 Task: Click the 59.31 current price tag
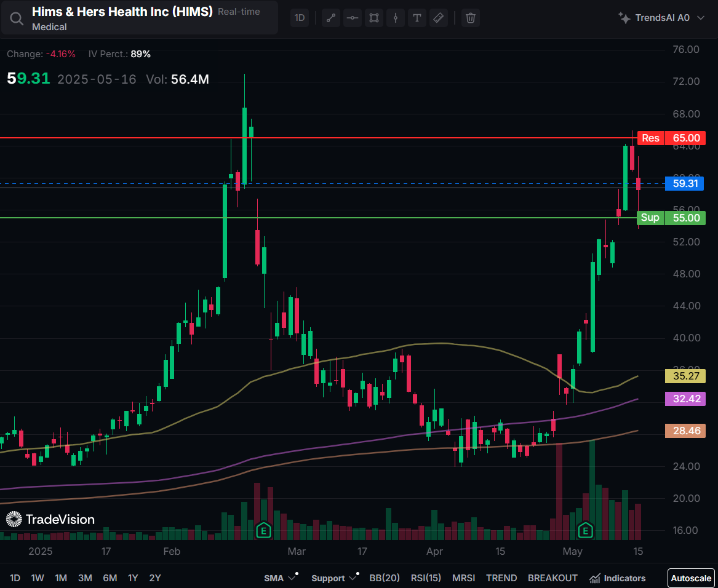tap(685, 184)
